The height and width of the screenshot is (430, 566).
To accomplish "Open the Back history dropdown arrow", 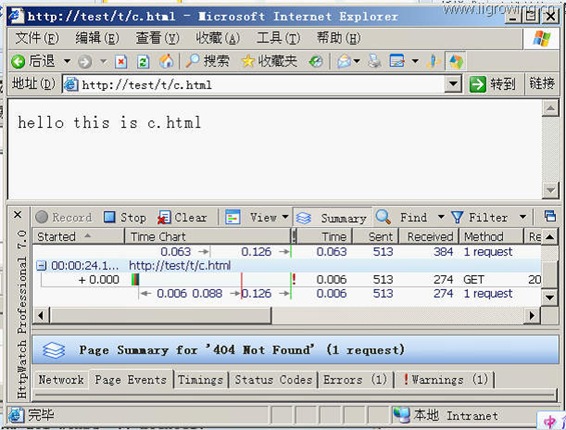I will point(67,61).
